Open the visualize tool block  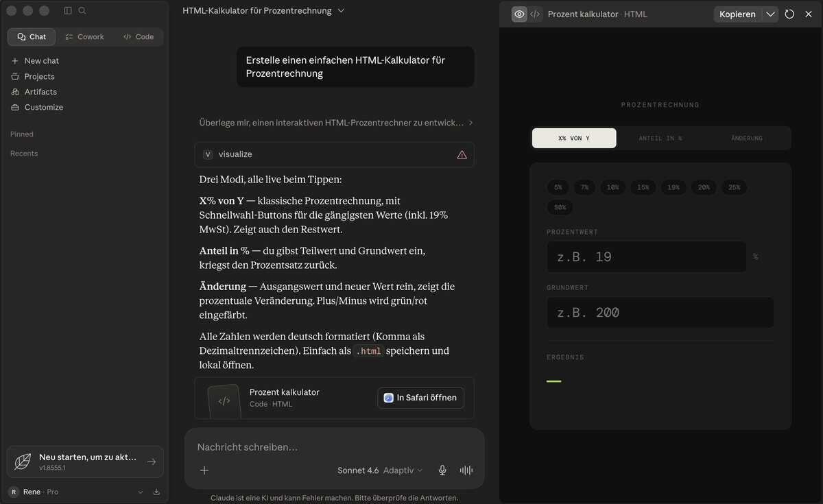pos(334,155)
